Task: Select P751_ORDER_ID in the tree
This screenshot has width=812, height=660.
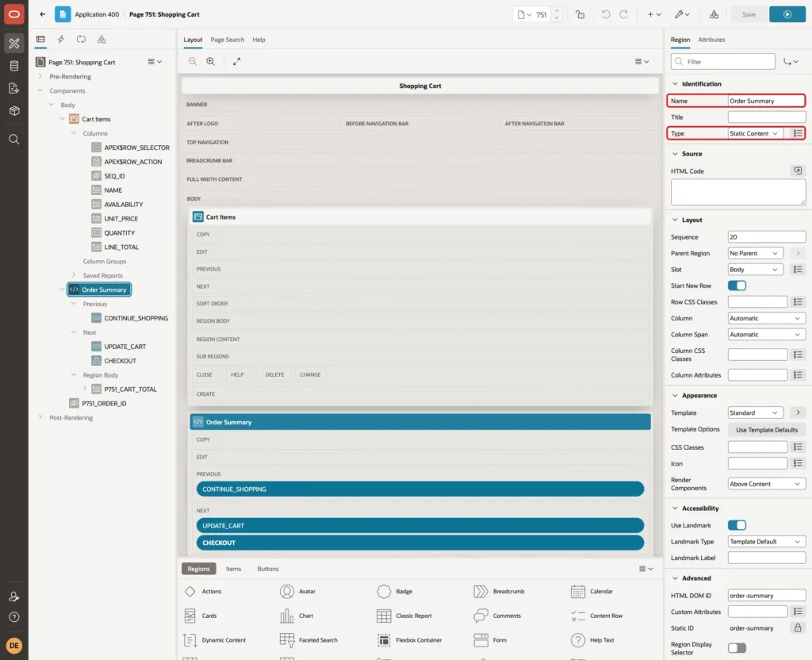Action: pos(104,404)
